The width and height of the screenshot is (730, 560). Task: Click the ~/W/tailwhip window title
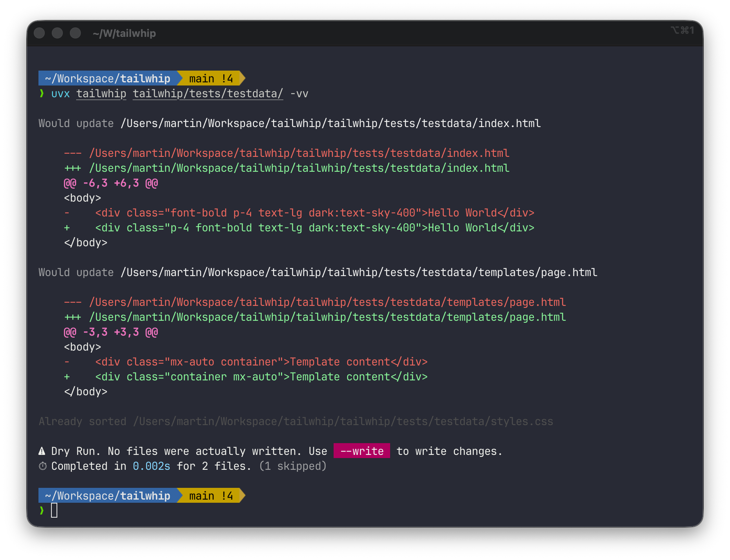click(124, 33)
